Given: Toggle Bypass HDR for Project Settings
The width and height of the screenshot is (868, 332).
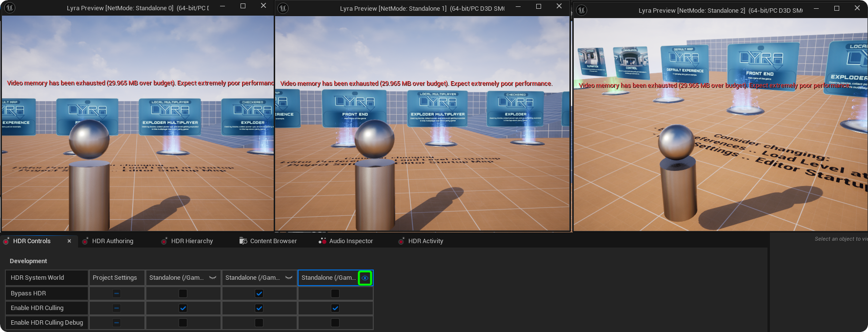Looking at the screenshot, I should [117, 293].
